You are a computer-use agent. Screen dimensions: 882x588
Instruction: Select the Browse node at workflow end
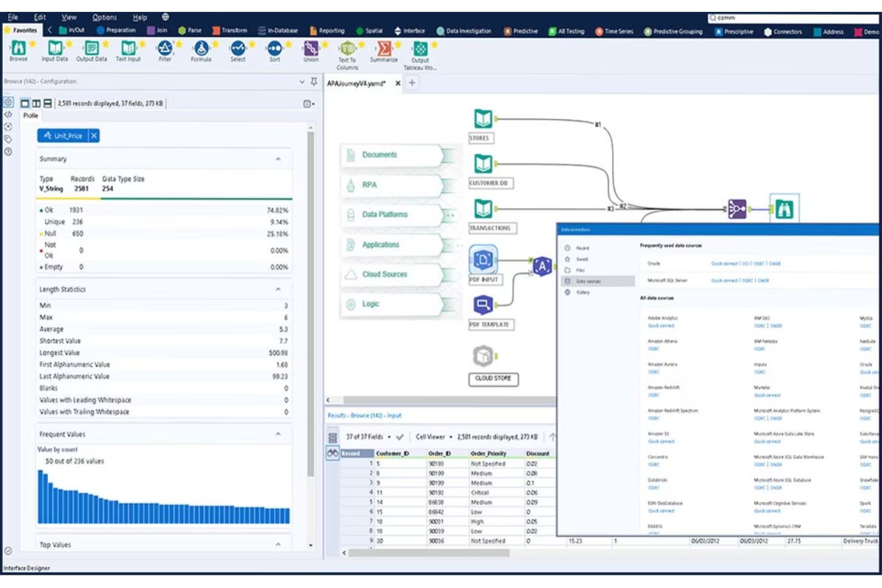784,209
